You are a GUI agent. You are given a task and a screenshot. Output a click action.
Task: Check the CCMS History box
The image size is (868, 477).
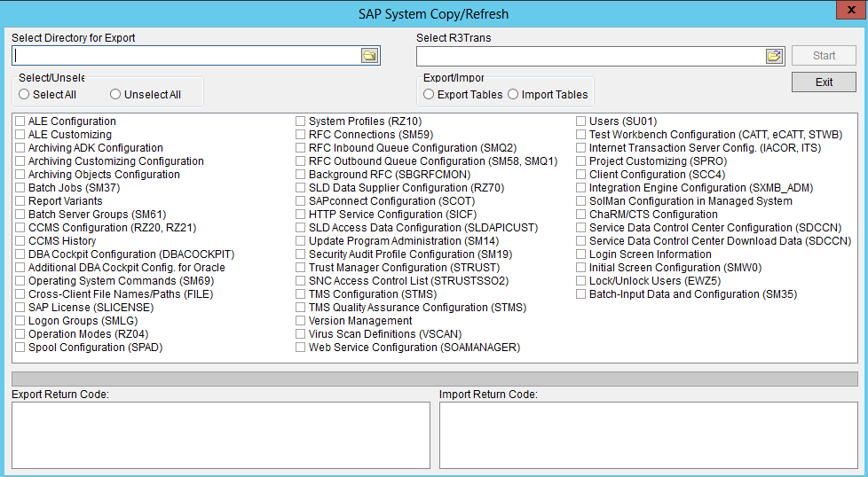coord(20,241)
